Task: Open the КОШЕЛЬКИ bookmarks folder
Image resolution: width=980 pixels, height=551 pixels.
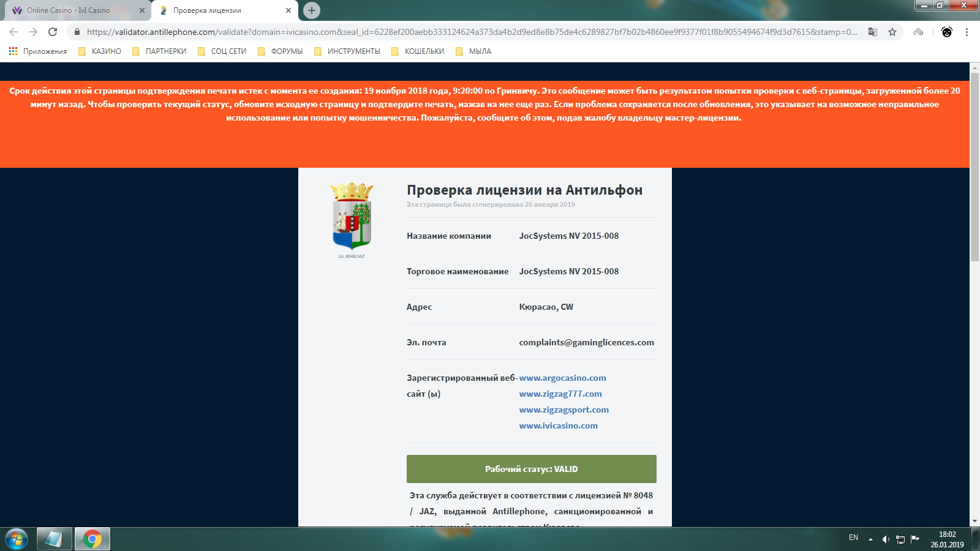Action: click(x=418, y=51)
